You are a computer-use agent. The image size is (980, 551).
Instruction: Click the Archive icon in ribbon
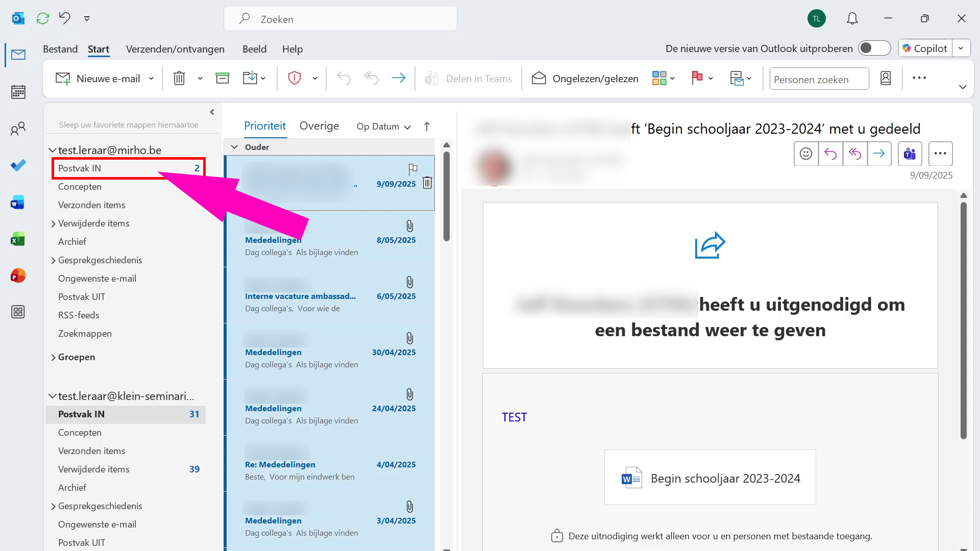point(223,78)
